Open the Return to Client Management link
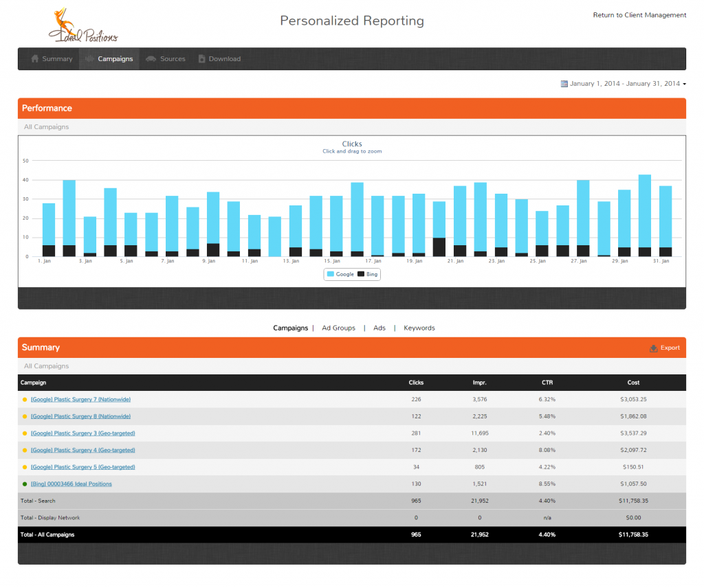The width and height of the screenshot is (704, 588). pyautogui.click(x=639, y=14)
